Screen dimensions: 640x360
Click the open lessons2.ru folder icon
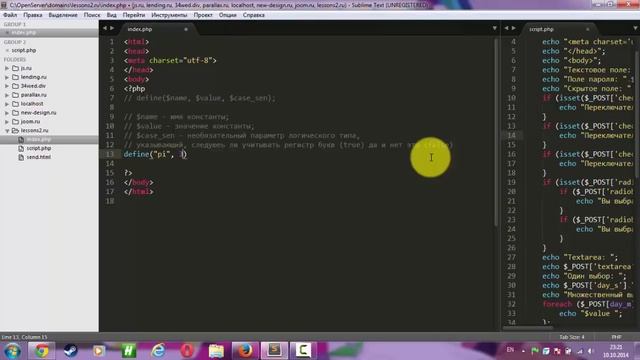tap(16, 131)
